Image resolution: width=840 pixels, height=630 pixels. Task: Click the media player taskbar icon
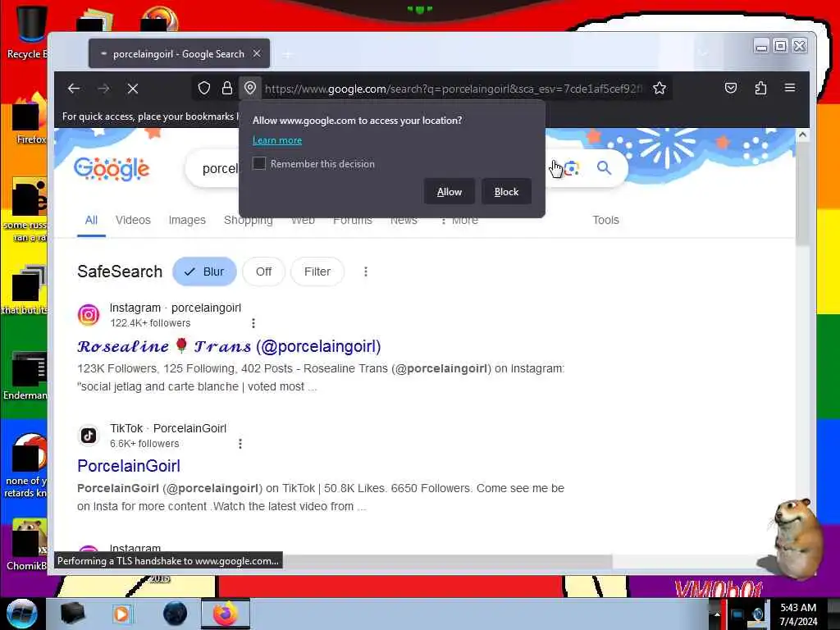121,614
